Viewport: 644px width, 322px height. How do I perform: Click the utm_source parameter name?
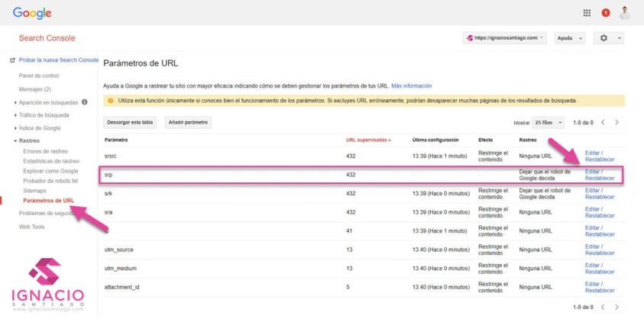[x=118, y=250]
